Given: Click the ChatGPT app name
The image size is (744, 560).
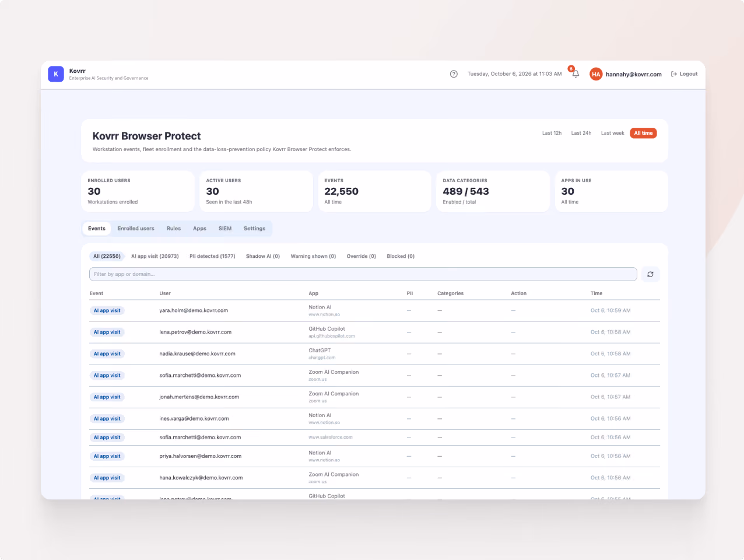Looking at the screenshot, I should (x=320, y=351).
